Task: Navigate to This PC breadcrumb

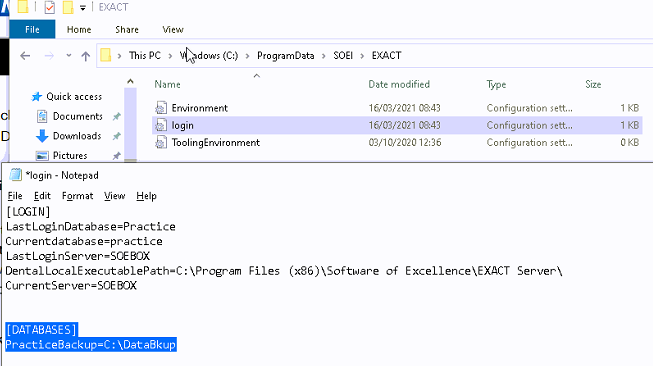Action: [145, 55]
